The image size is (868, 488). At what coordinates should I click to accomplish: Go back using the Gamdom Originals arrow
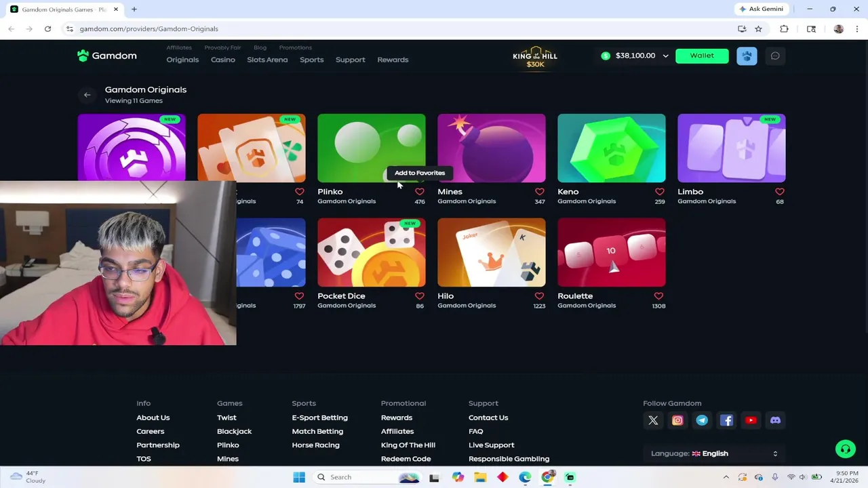[x=87, y=95]
